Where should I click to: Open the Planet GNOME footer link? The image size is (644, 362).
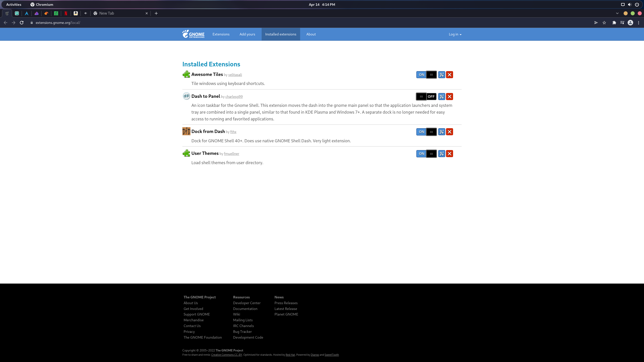coord(286,314)
